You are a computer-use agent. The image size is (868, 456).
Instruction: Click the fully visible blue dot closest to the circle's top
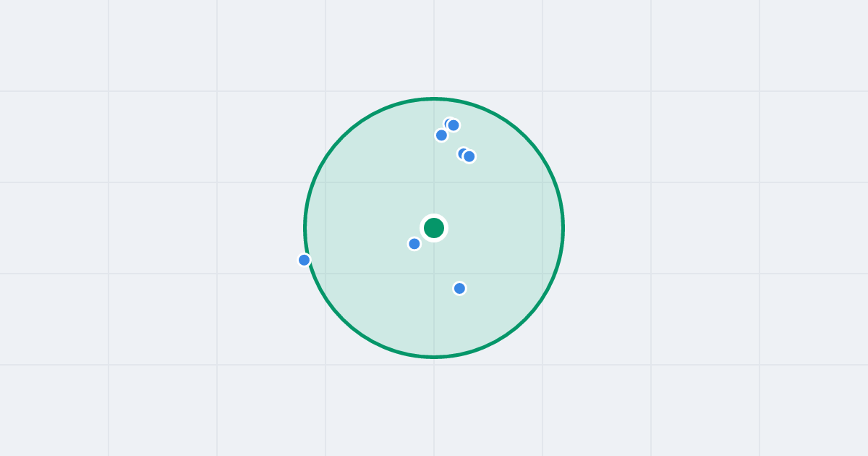pyautogui.click(x=454, y=125)
